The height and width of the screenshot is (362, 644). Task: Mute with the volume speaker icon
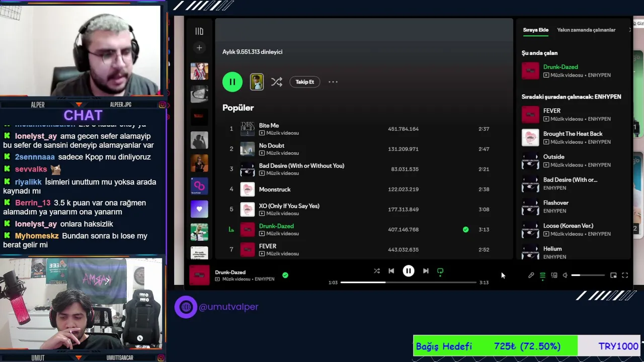(x=565, y=276)
